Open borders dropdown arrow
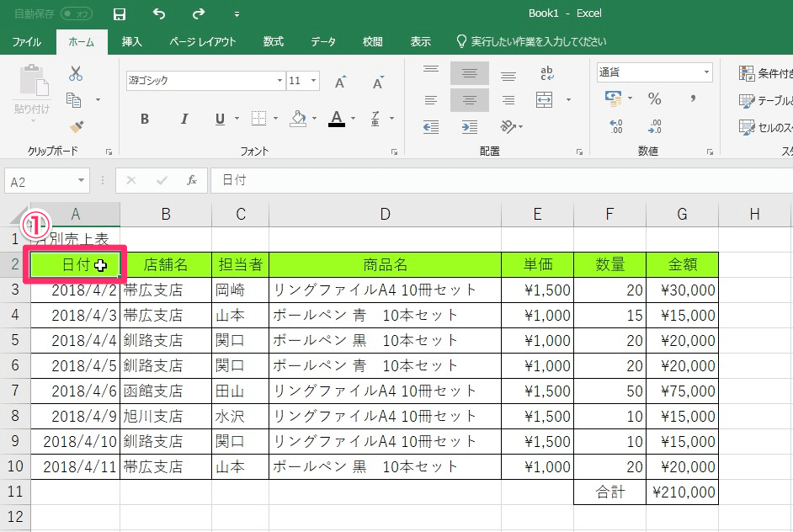Viewport: 793px width, 532px height. pyautogui.click(x=275, y=119)
